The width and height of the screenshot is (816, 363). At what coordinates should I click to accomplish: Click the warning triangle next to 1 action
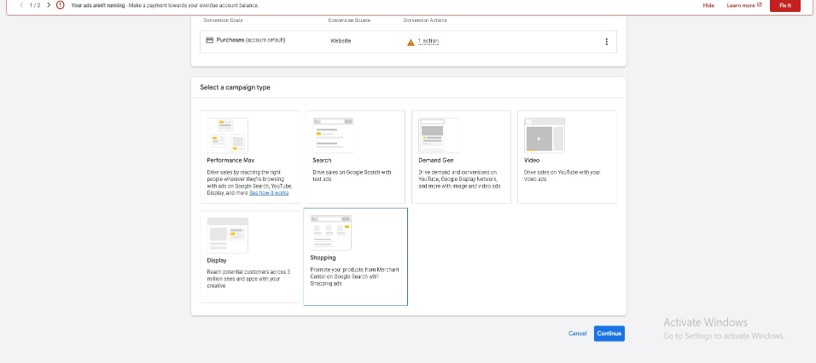coord(411,42)
